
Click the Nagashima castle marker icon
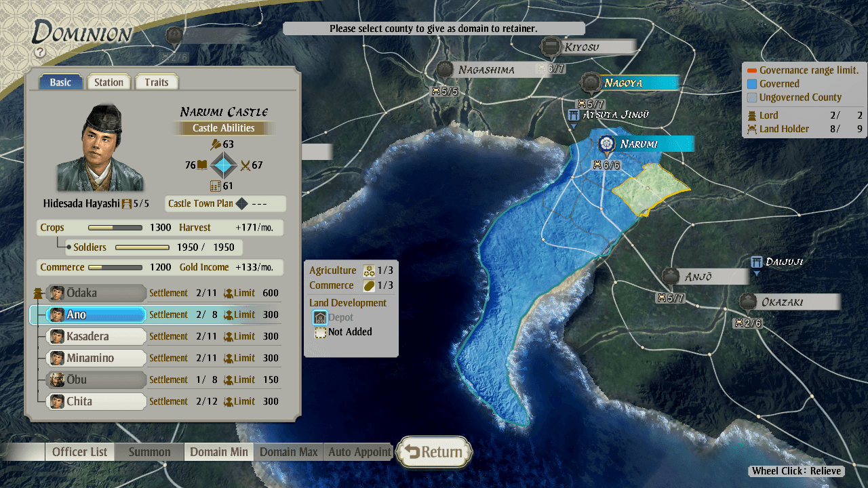click(445, 69)
